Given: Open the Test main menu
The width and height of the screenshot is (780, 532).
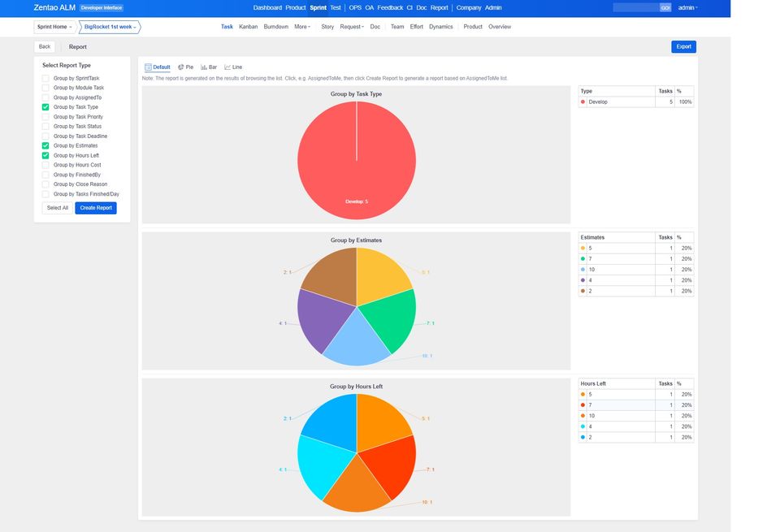Looking at the screenshot, I should (x=336, y=7).
